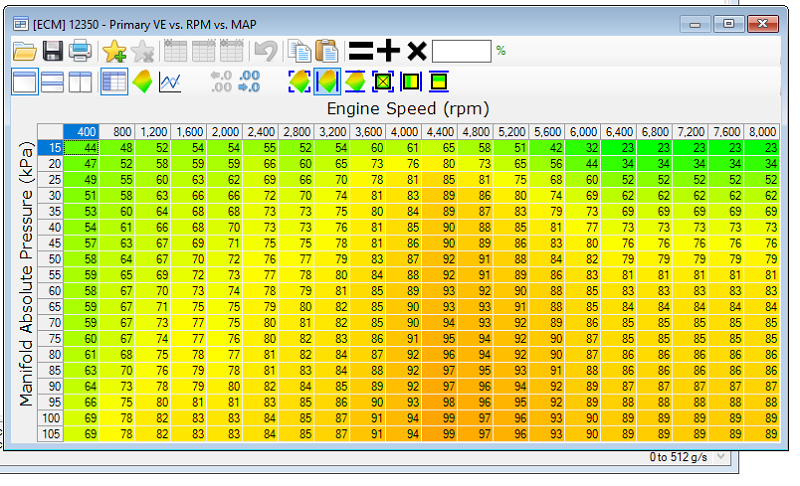Click cell 56 at 20 kPa, 5,600 rpm
The height and width of the screenshot is (486, 800).
tap(547, 163)
